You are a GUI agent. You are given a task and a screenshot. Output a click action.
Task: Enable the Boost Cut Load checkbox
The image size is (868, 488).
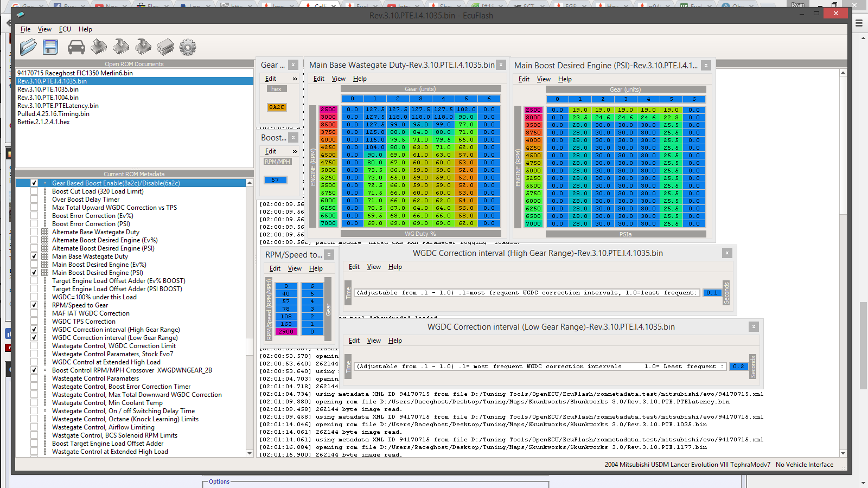[x=34, y=191]
